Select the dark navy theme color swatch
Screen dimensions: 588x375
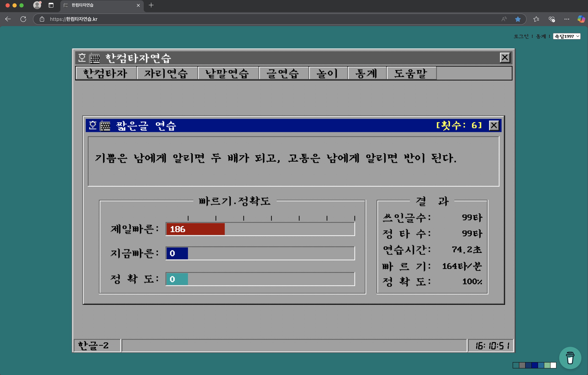[528, 365]
